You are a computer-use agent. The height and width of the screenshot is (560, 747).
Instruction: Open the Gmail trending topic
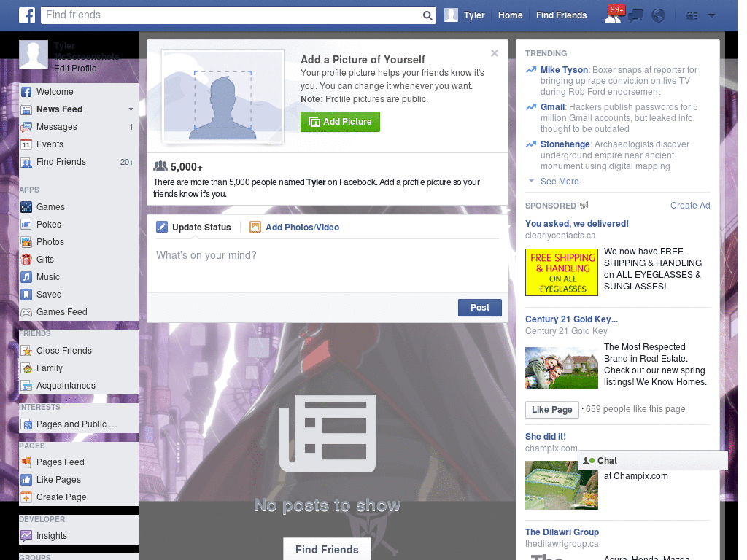tap(553, 107)
